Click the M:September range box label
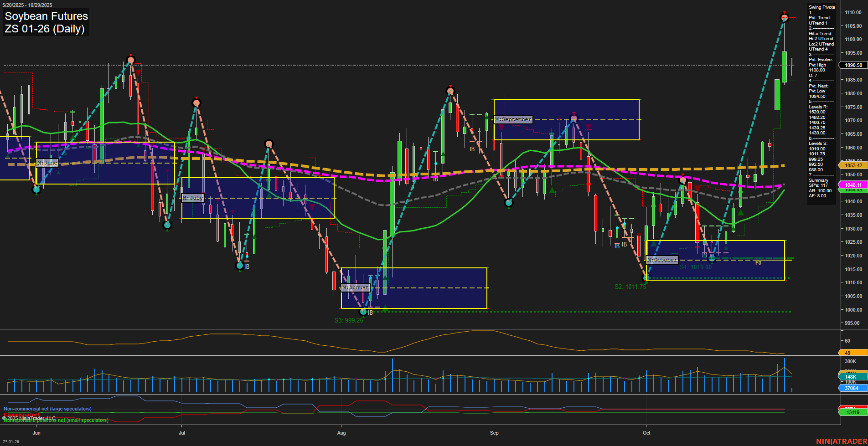The image size is (868, 446). pyautogui.click(x=513, y=119)
